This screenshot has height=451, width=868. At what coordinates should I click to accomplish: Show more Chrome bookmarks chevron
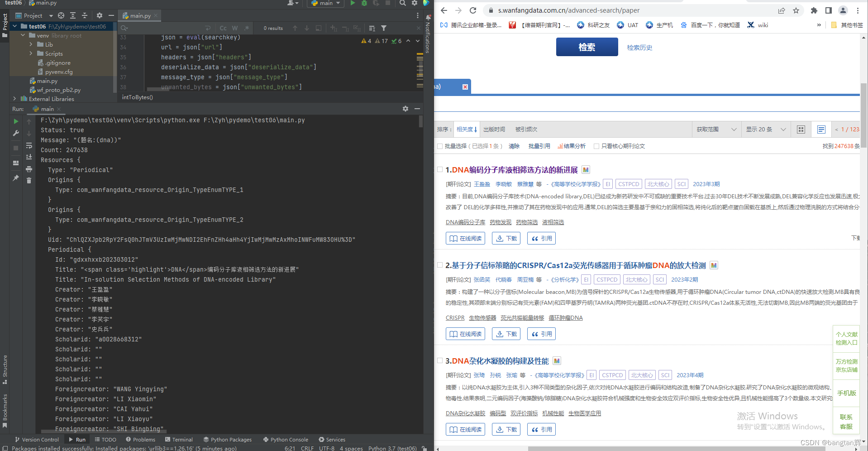819,25
